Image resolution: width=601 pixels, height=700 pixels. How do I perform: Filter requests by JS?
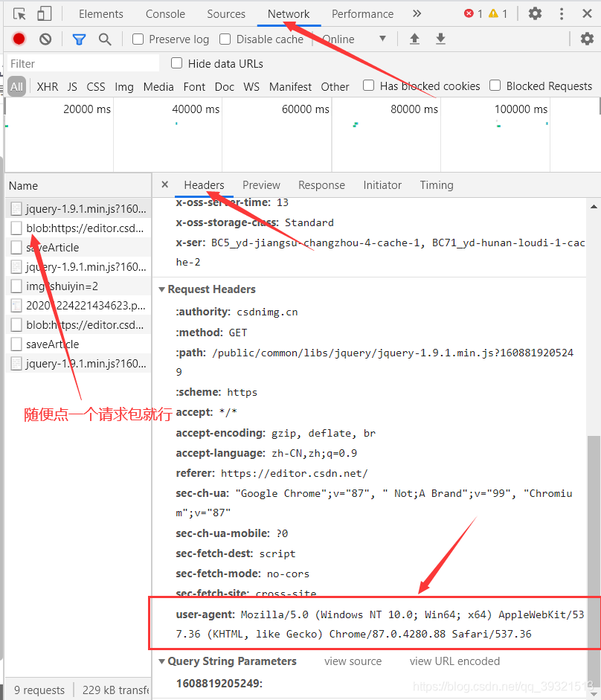click(72, 86)
